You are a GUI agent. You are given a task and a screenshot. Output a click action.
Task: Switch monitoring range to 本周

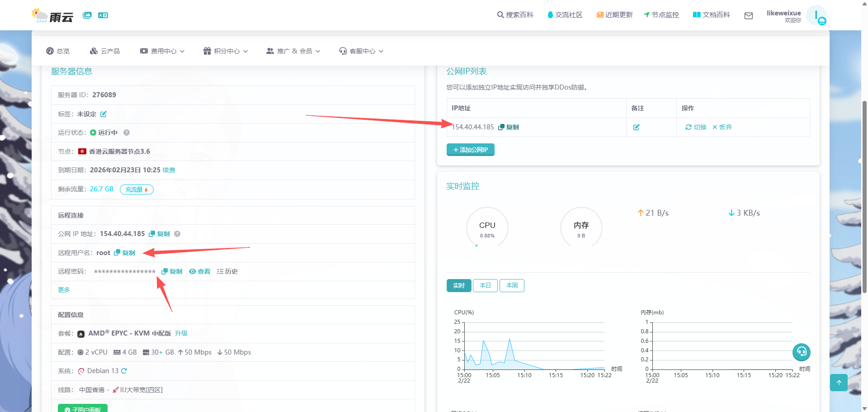click(512, 285)
